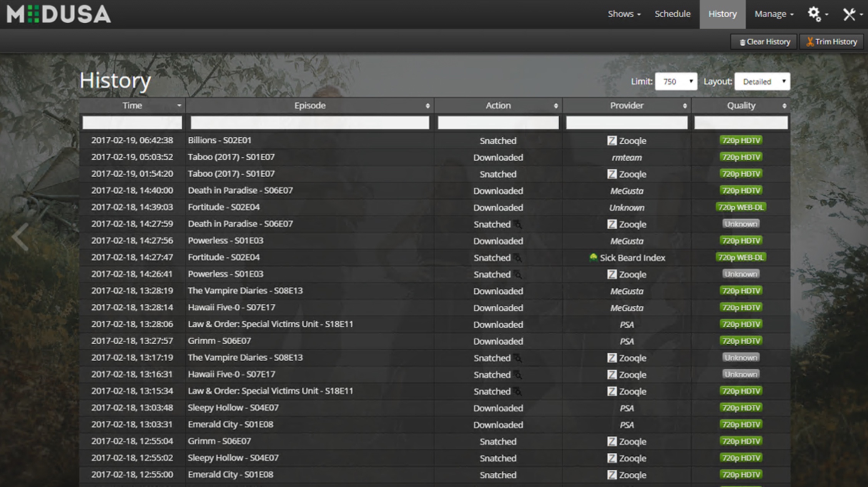Sort the table by Action column
This screenshot has height=487, width=868.
click(x=498, y=105)
